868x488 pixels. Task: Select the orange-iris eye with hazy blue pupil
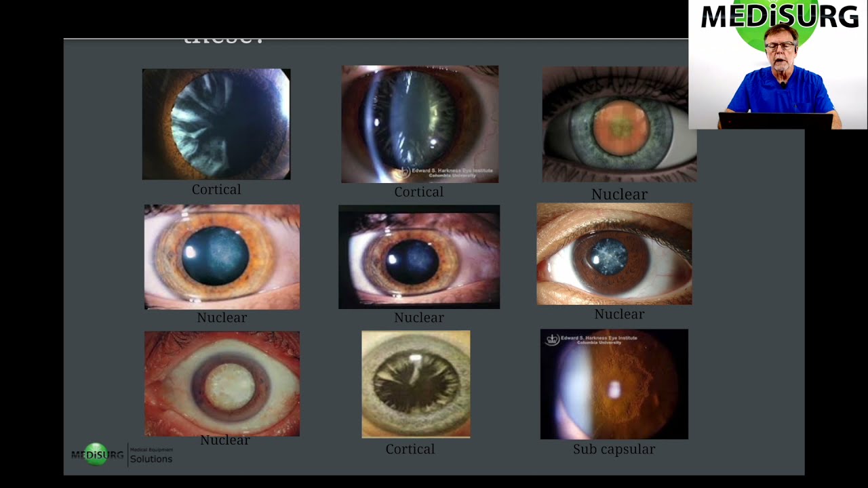(x=222, y=257)
